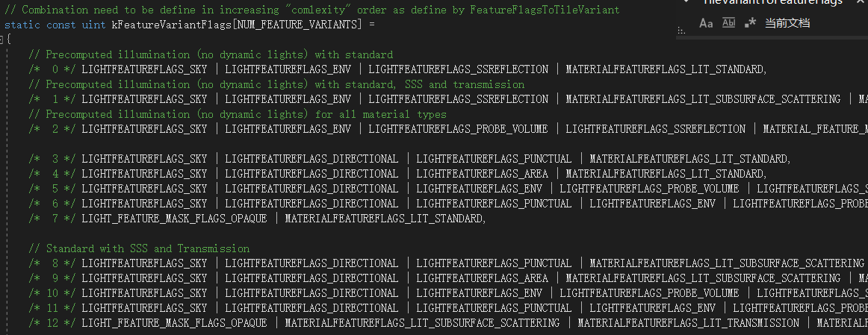Click the /* 5 */ index comment

tap(53, 189)
